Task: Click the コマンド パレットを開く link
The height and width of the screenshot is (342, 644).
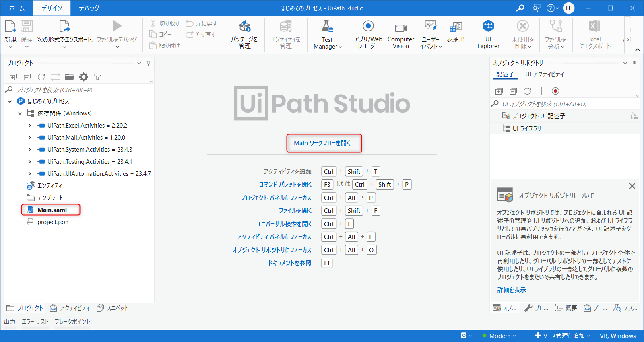Action: tap(285, 185)
